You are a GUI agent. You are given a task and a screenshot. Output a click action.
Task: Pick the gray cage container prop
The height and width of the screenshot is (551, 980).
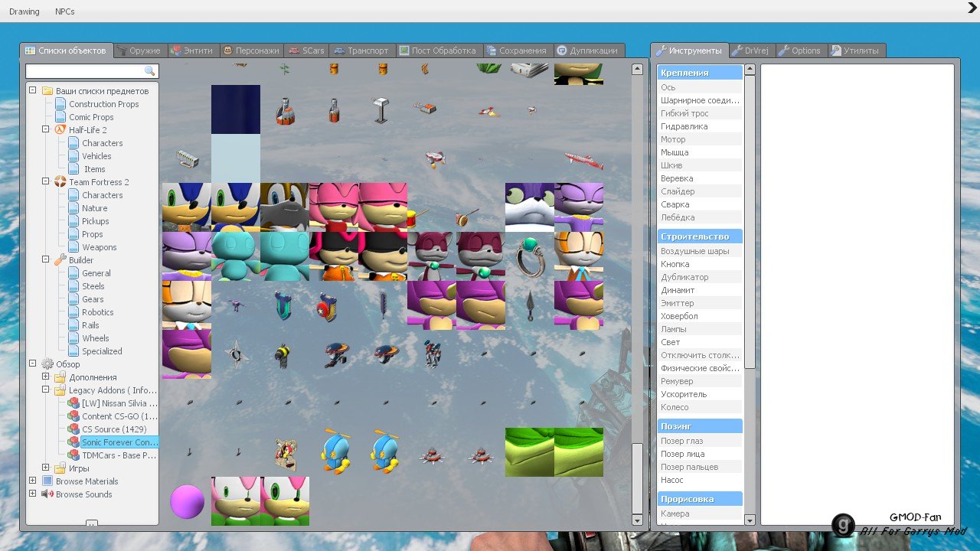click(187, 158)
